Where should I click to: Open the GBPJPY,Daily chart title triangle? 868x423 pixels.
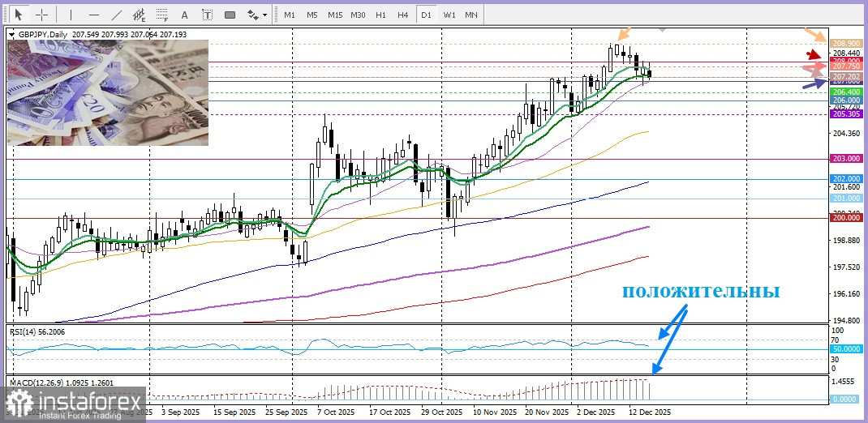pos(11,35)
